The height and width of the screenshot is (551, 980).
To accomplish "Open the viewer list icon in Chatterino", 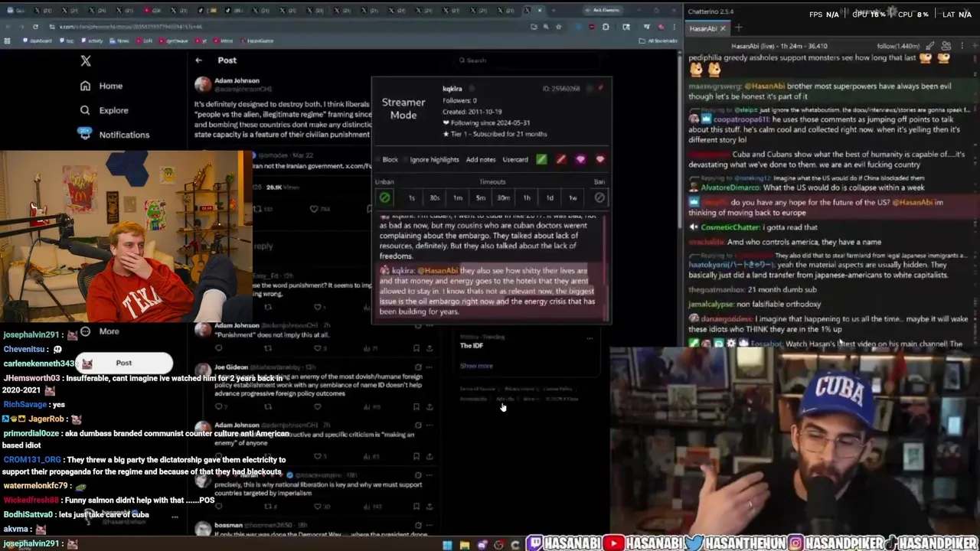I will click(x=946, y=46).
